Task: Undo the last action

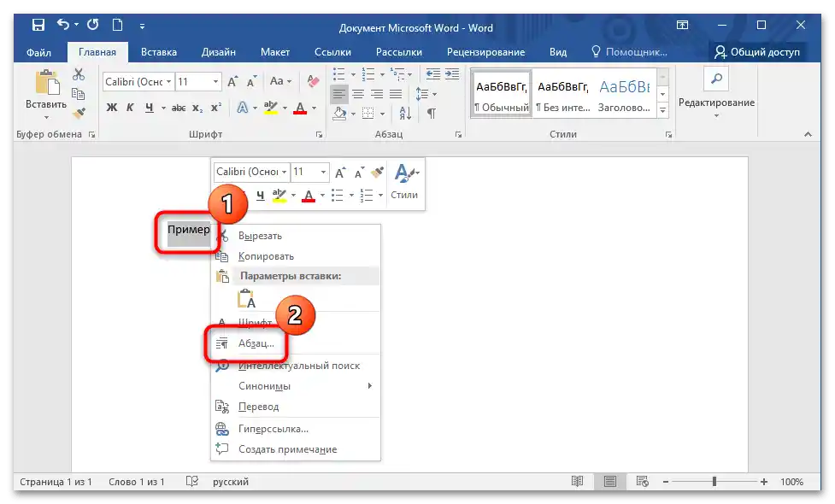Action: (63, 25)
